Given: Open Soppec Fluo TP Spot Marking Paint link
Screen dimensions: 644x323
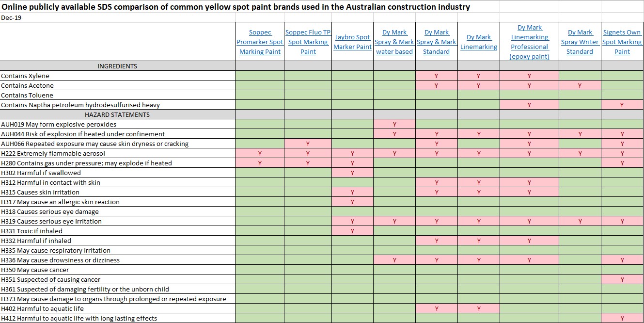Looking at the screenshot, I should point(308,42).
